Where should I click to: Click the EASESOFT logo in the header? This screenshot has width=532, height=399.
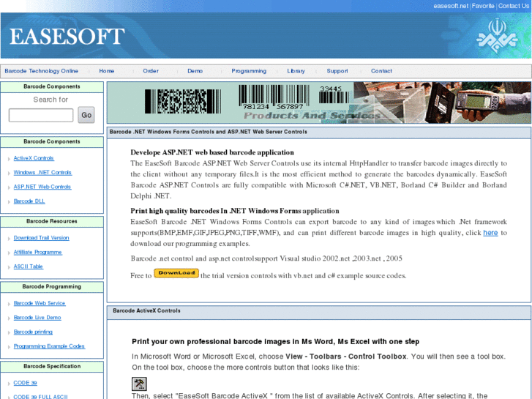pos(67,37)
